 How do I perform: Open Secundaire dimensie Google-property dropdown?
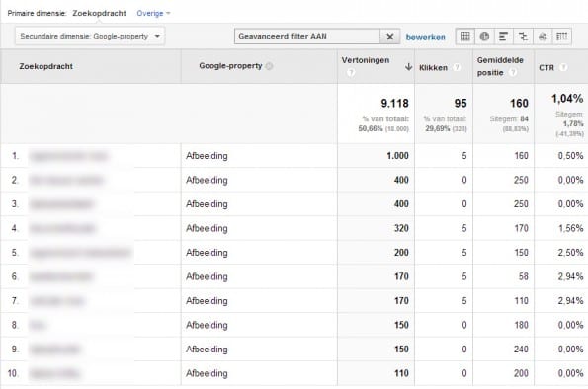tap(90, 37)
